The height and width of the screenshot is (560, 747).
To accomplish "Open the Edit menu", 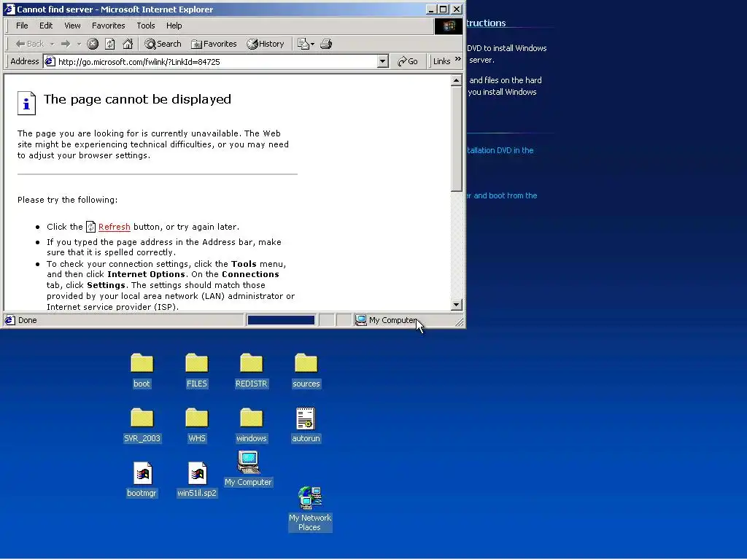I will coord(46,26).
